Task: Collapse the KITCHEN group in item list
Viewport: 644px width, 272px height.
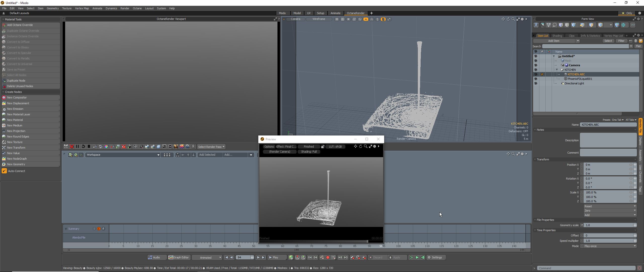Action: pyautogui.click(x=557, y=70)
